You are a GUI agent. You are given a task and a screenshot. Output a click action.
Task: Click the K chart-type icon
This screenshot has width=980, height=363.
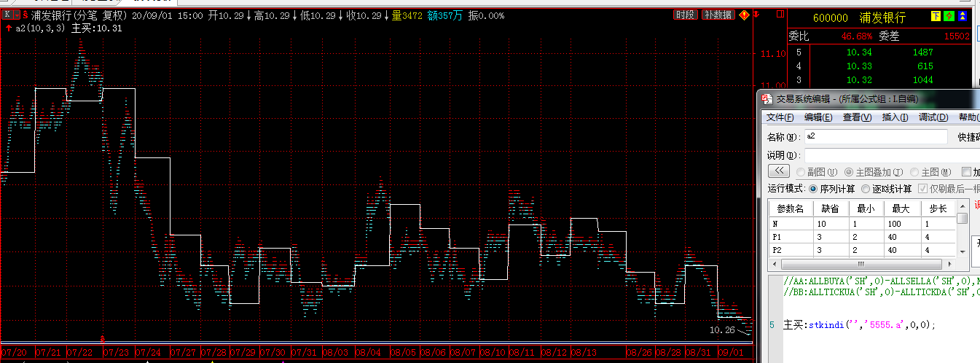point(7,15)
